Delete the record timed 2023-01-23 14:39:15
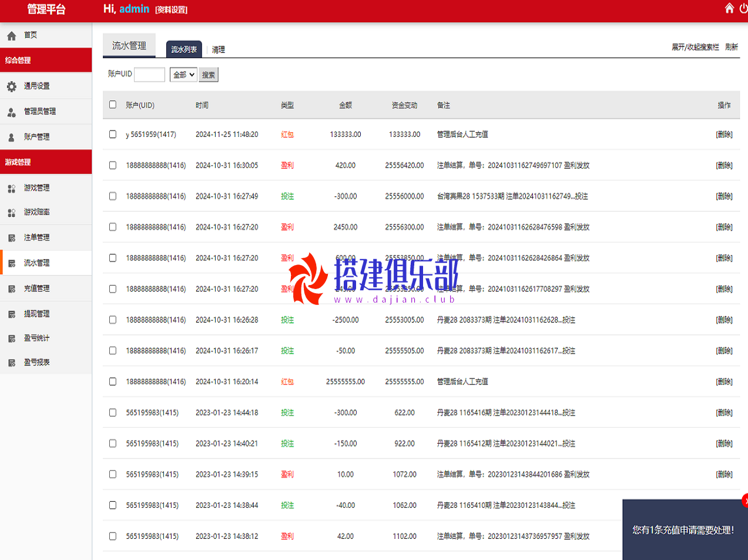Image resolution: width=748 pixels, height=560 pixels. coord(724,474)
